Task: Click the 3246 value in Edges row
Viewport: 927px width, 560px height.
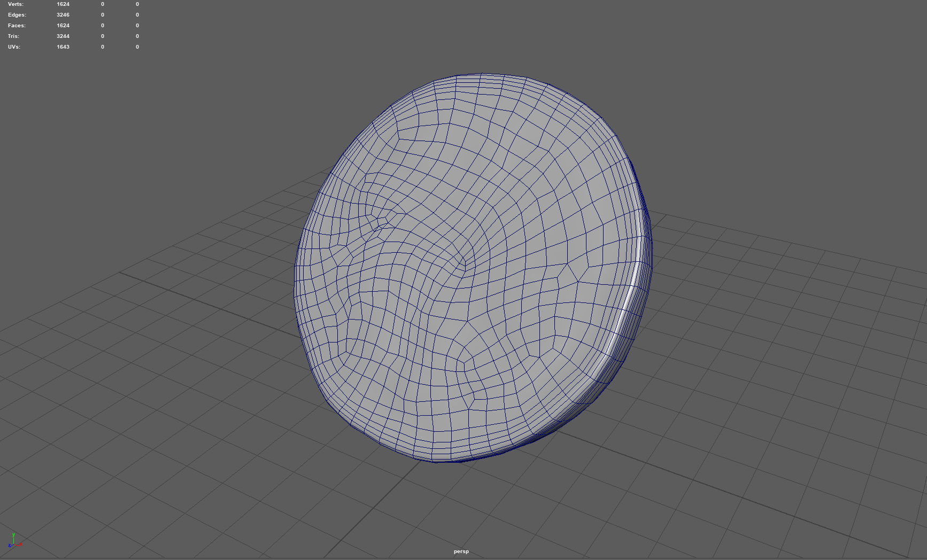Action: tap(63, 15)
